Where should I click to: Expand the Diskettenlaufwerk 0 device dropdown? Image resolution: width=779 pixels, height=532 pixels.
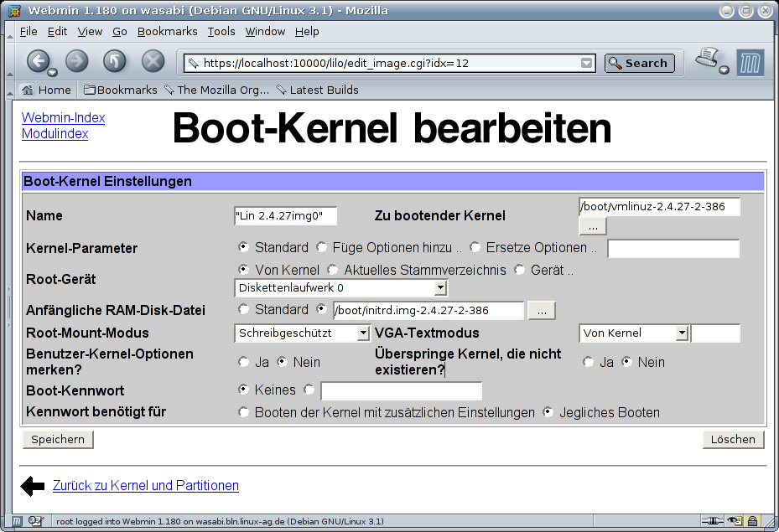[x=440, y=288]
